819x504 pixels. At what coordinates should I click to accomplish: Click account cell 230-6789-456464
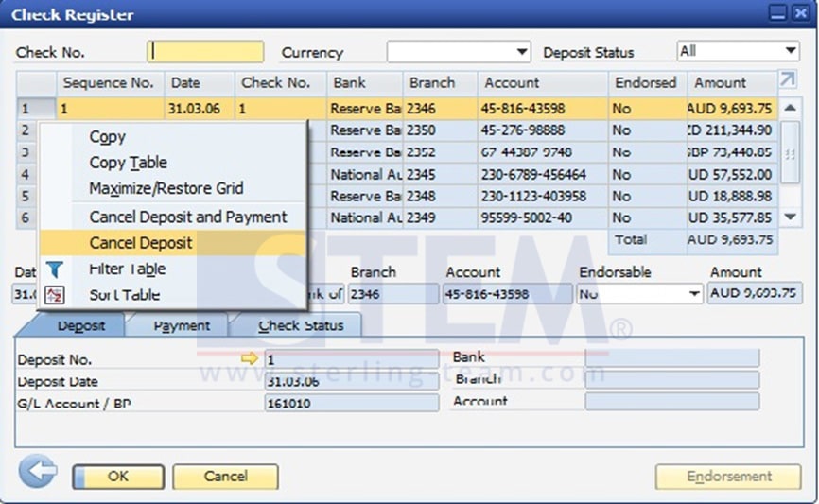click(543, 174)
